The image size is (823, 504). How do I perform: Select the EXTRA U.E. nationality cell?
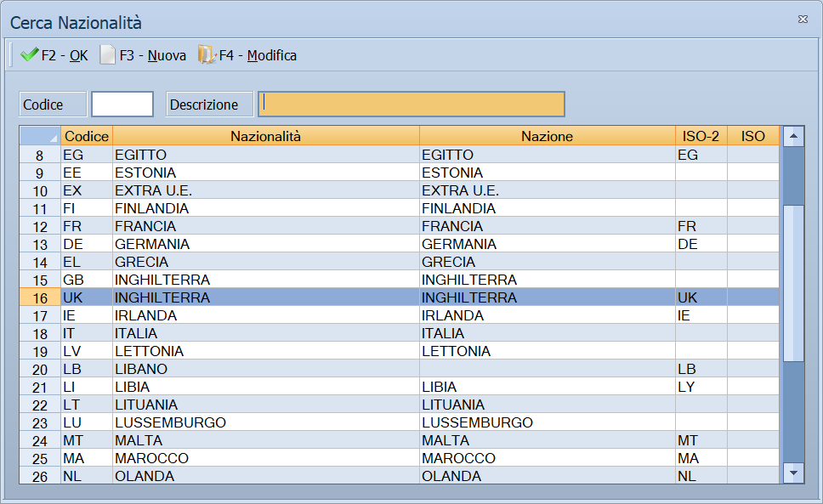266,190
